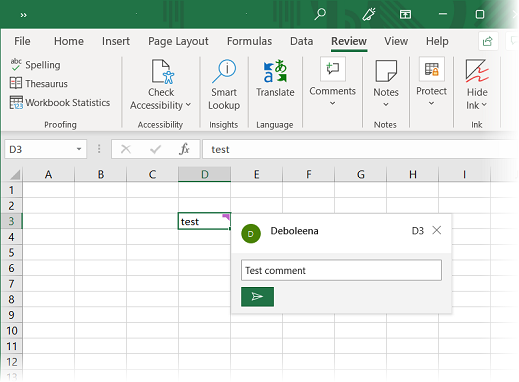Open Workbook Statistics
Screen dimensions: 519x382
tap(60, 102)
